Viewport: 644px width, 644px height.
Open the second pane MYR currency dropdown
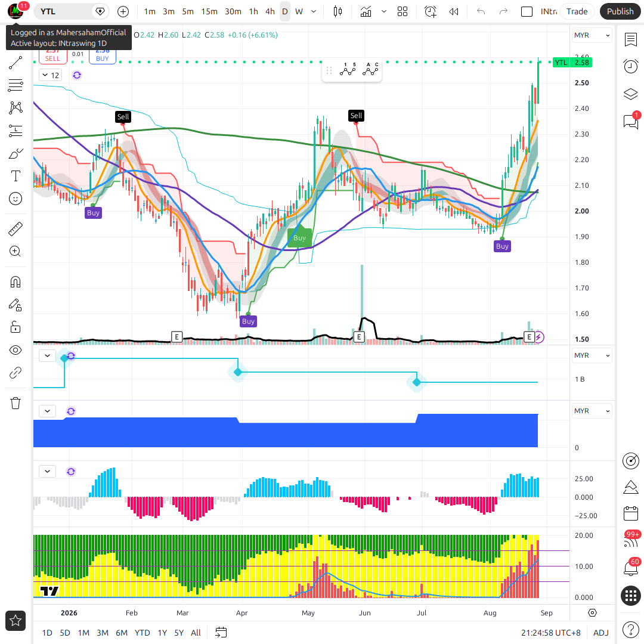coord(592,355)
